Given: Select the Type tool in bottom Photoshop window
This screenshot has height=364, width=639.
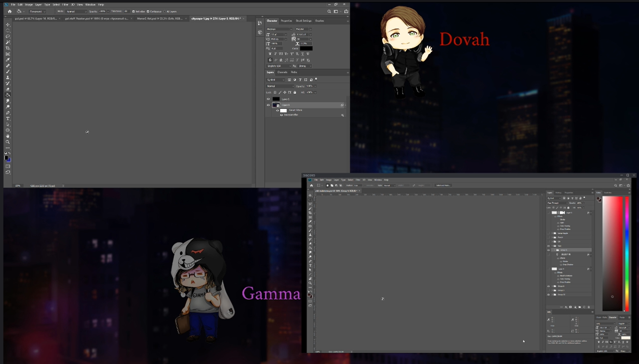Looking at the screenshot, I should tap(310, 265).
